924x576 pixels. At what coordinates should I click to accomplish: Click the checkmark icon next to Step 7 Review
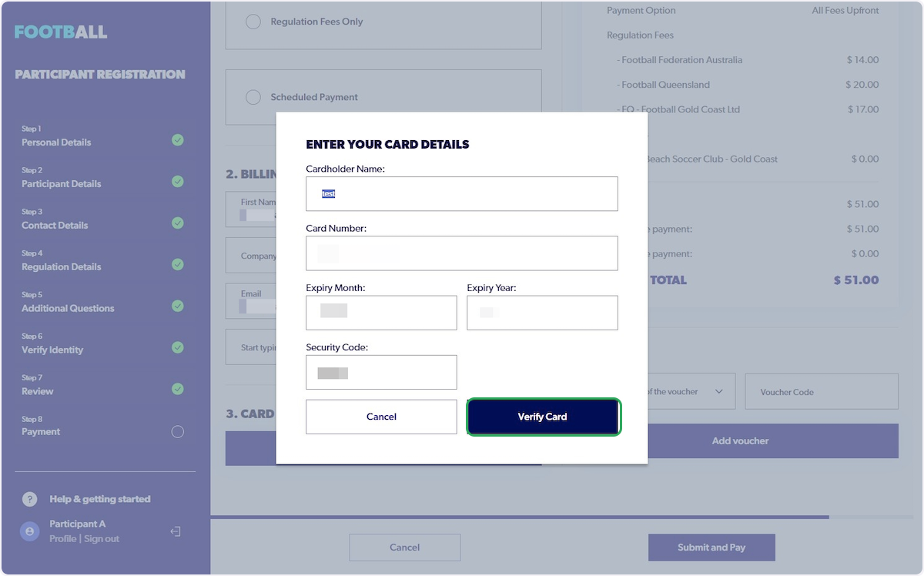pyautogui.click(x=178, y=389)
